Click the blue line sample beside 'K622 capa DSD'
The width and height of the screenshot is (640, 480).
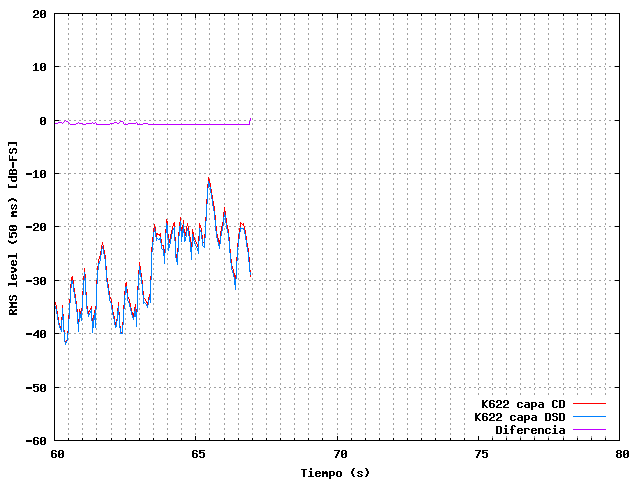tap(592, 417)
